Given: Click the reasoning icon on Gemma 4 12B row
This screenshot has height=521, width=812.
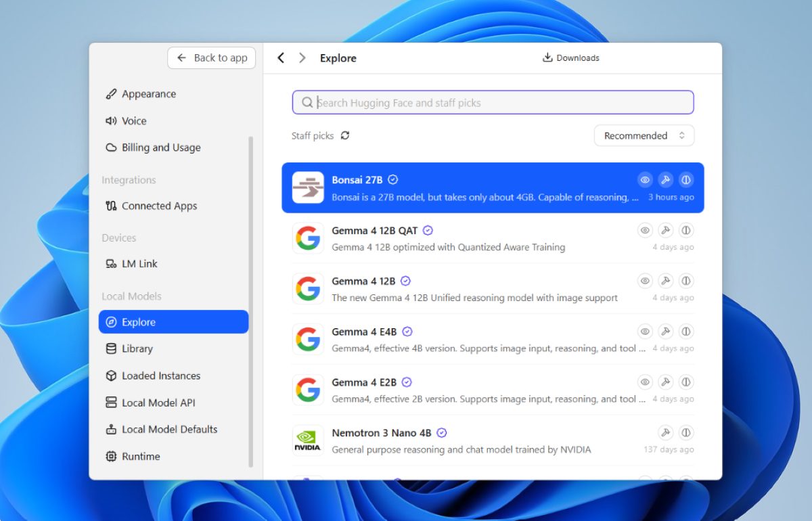Looking at the screenshot, I should (686, 281).
